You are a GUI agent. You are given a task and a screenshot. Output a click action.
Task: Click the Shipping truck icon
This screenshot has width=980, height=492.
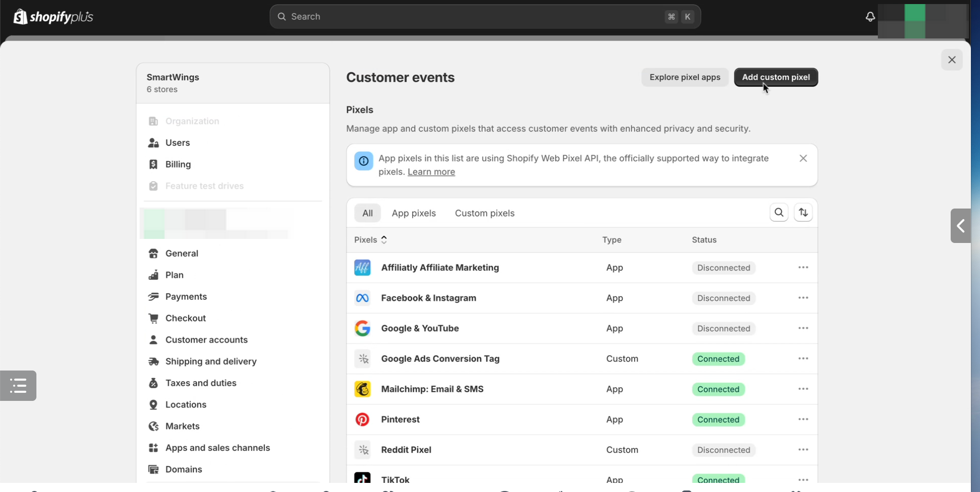153,361
